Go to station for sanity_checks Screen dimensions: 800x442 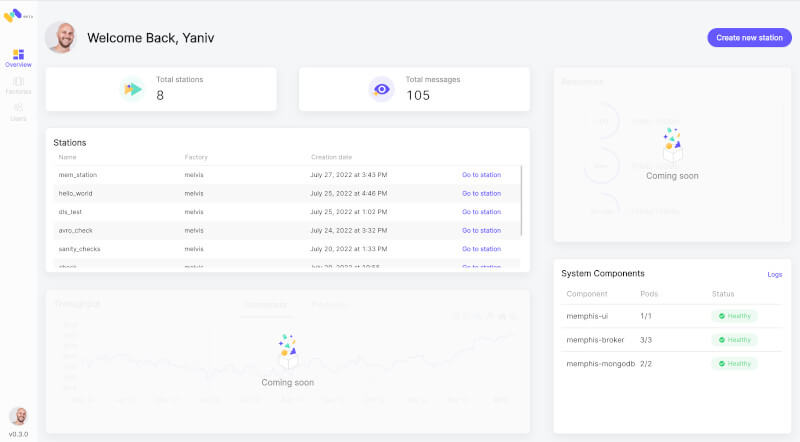click(481, 249)
